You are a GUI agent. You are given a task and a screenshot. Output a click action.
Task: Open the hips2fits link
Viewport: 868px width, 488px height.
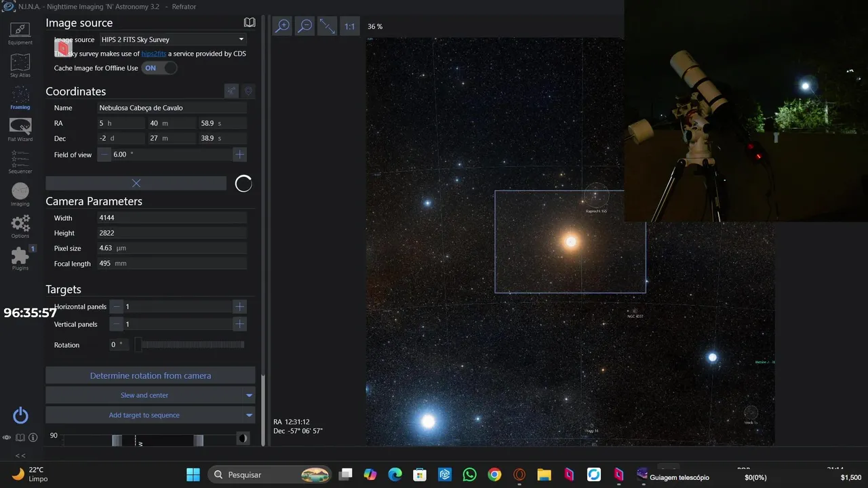pos(153,54)
